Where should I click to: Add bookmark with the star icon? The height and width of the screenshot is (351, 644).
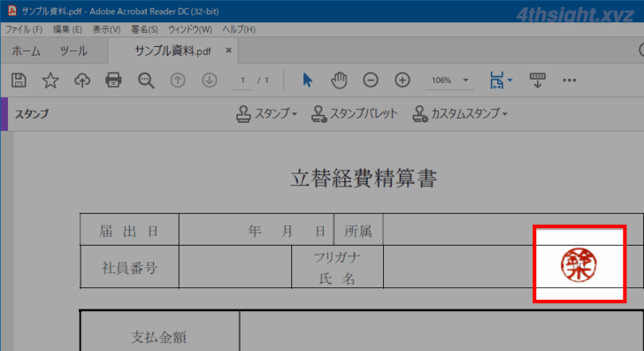point(50,80)
